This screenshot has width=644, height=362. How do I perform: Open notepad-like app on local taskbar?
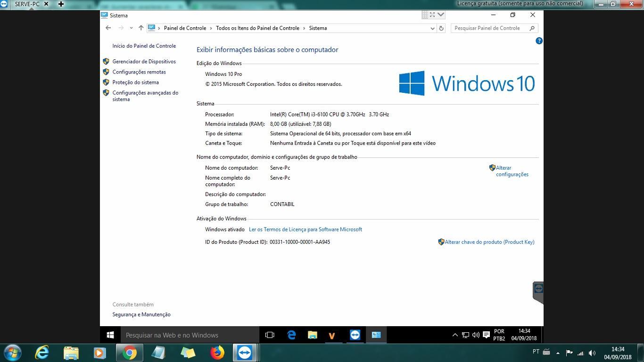(x=158, y=353)
